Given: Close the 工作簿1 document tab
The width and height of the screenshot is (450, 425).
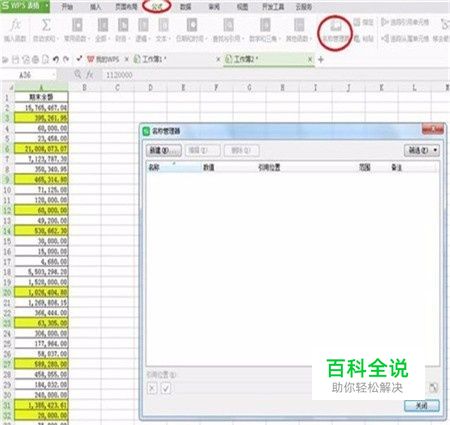Looking at the screenshot, I should [x=218, y=60].
